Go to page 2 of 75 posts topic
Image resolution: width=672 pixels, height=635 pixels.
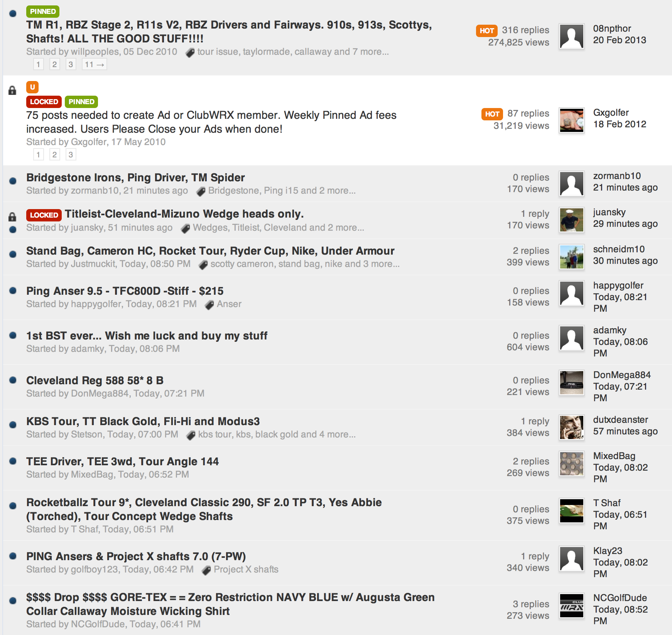point(54,155)
